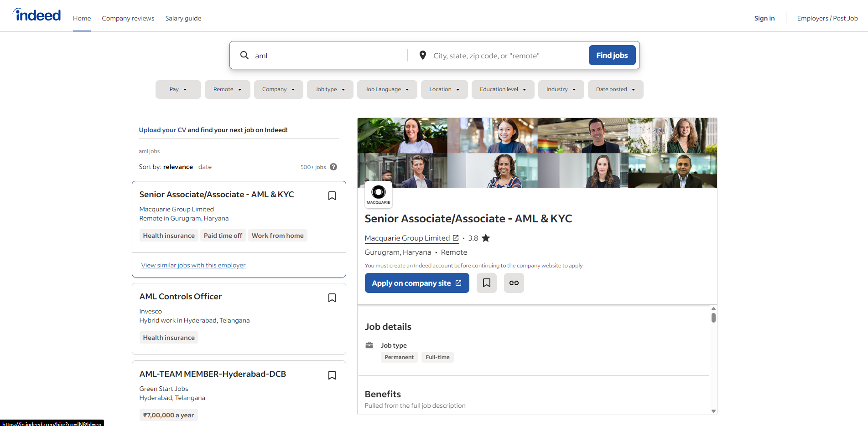
Task: Click the save job icon beside Apply button
Action: [486, 283]
